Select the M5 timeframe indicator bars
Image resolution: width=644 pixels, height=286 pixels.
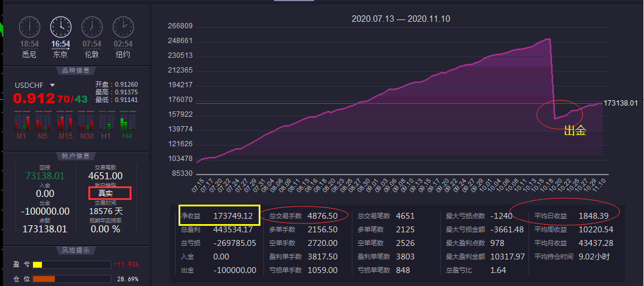pos(42,121)
